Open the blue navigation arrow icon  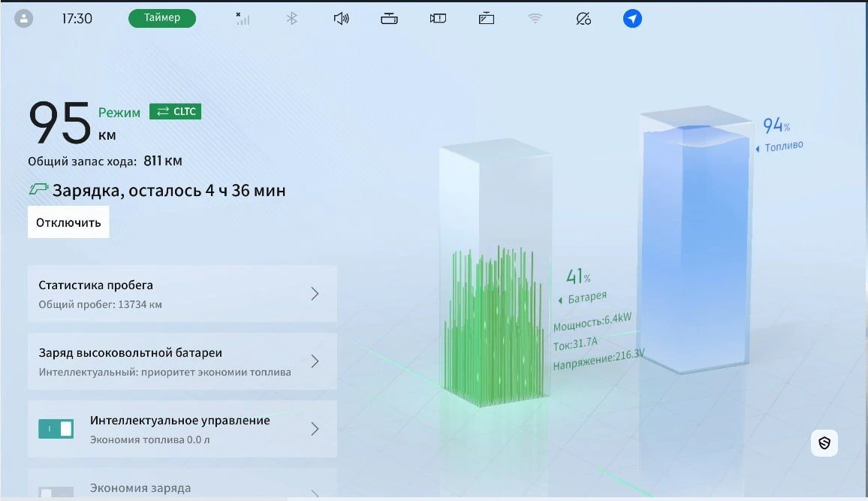tap(632, 18)
